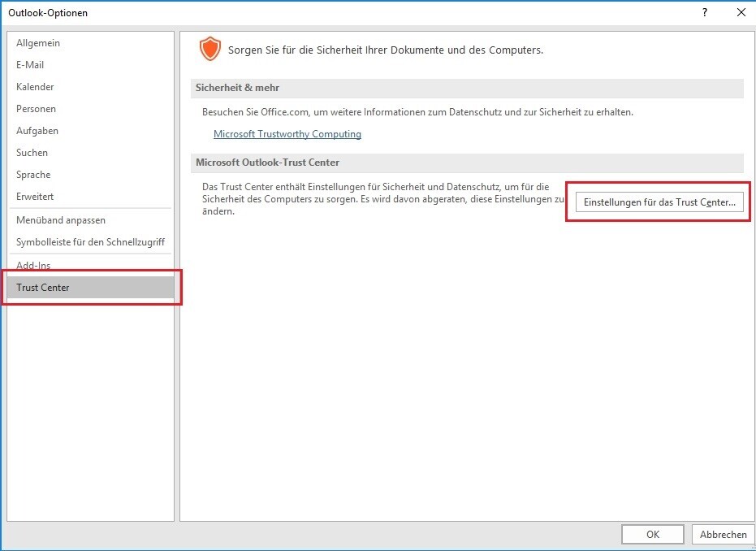Click the 'Sorgen Sie für die Sicherheit' heading
This screenshot has height=551, width=756.
(386, 50)
